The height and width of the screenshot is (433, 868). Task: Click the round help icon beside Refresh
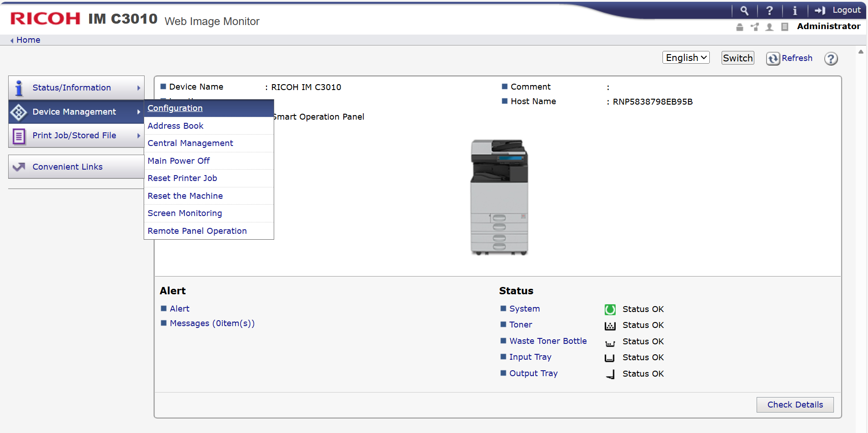[x=831, y=59]
